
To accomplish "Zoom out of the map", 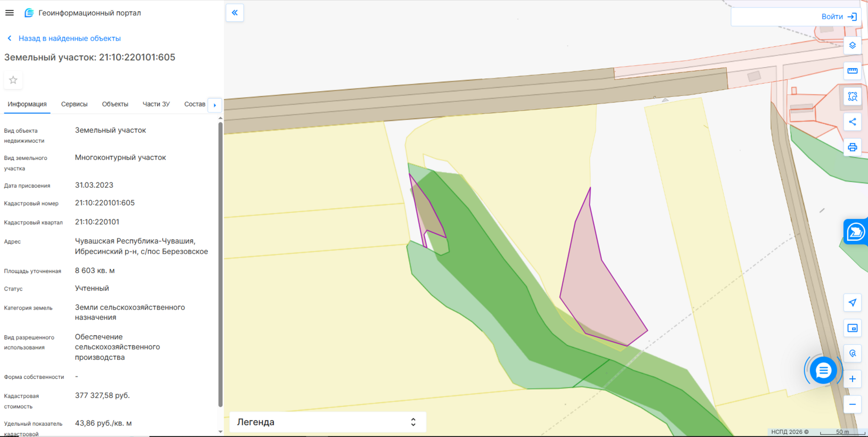I will tap(852, 404).
